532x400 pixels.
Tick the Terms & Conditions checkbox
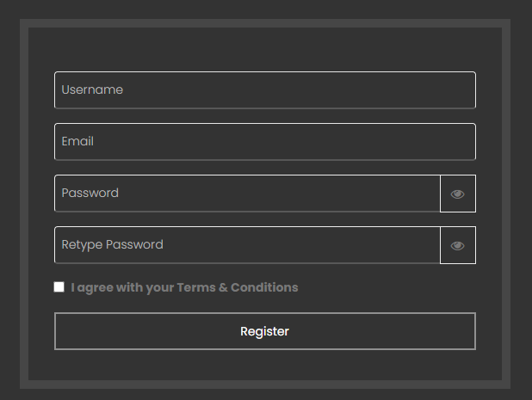(59, 286)
